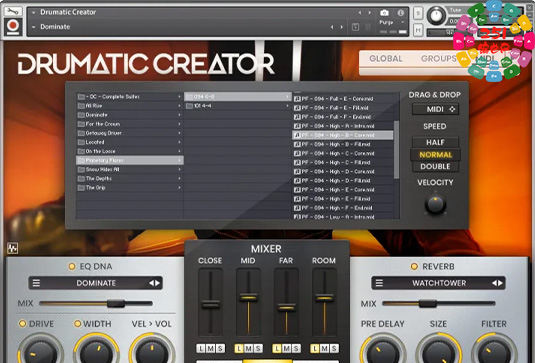Open the Drumatic Creator instrument dropdown arrow
535x363 pixels.
(33, 12)
